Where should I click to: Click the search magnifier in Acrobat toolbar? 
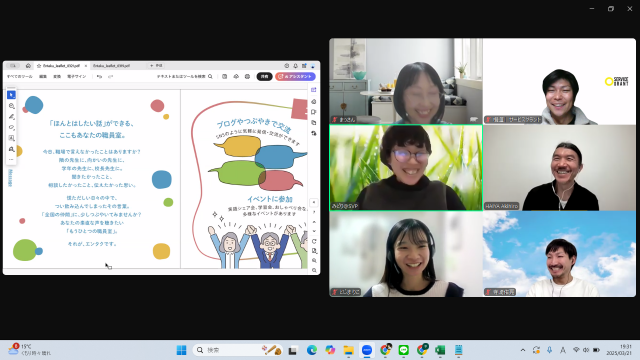[x=210, y=76]
